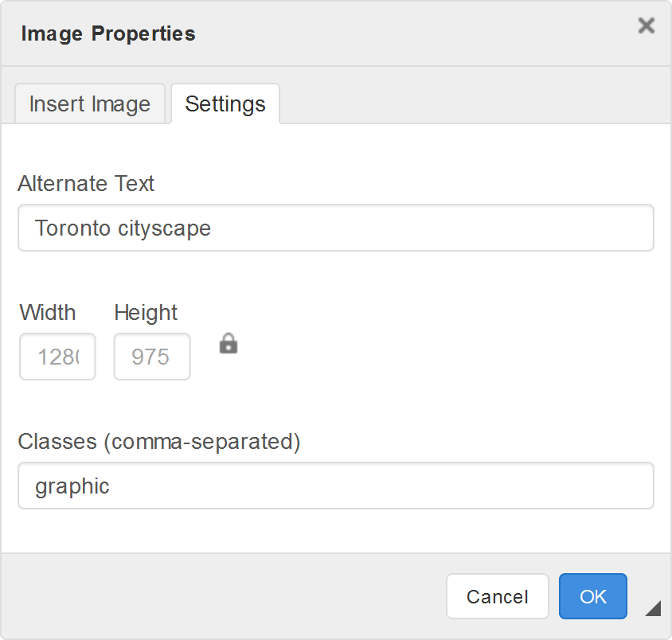
Task: Click into the Height field showing 975
Action: (x=152, y=357)
